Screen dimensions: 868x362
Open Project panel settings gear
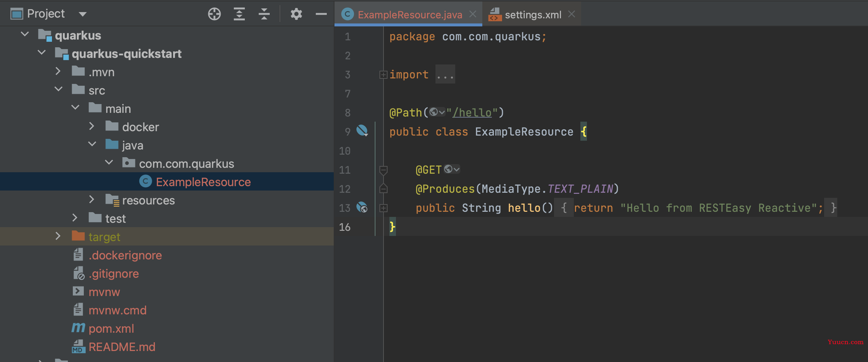pyautogui.click(x=296, y=14)
